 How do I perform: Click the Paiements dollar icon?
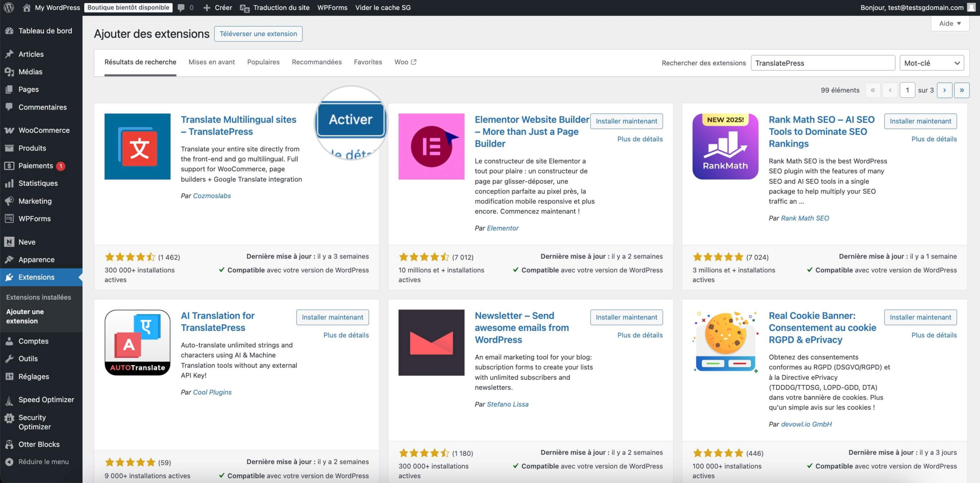[x=9, y=165]
